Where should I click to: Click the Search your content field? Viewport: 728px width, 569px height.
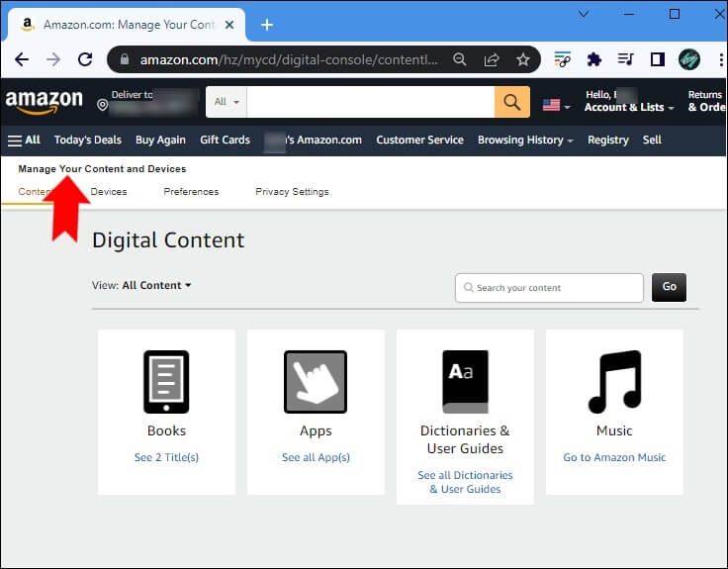(x=549, y=288)
